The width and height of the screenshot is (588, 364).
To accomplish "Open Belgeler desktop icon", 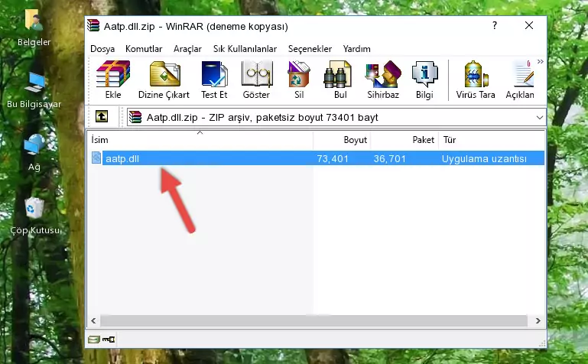I will pyautogui.click(x=34, y=28).
